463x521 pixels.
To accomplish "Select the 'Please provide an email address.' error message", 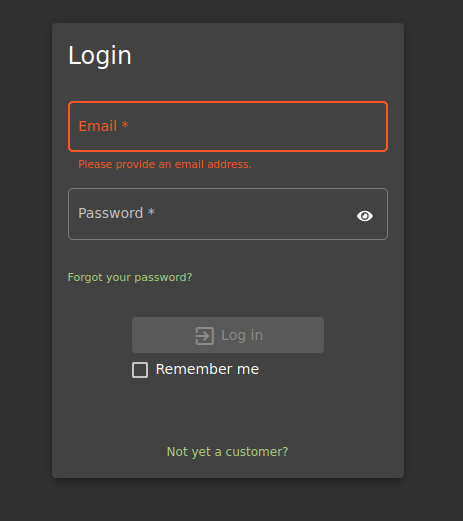I will tap(165, 164).
